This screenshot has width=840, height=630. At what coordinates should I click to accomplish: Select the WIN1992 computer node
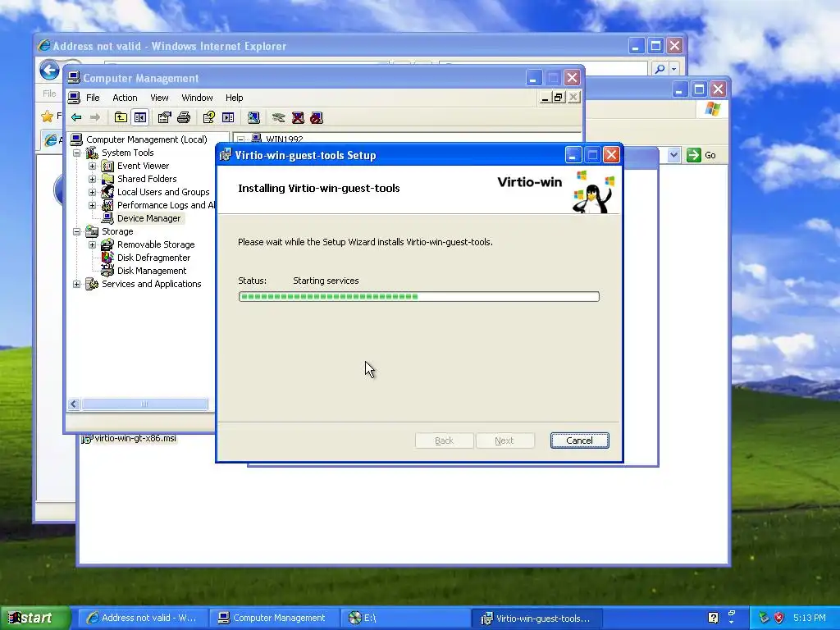click(285, 139)
